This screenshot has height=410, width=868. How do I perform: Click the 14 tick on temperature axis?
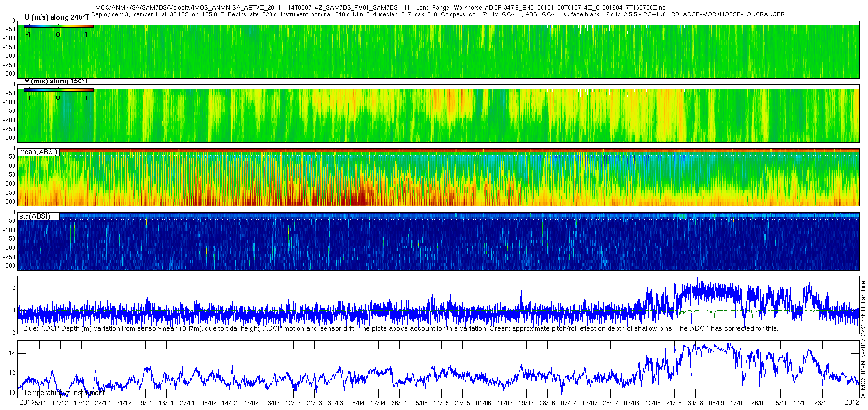coord(12,353)
